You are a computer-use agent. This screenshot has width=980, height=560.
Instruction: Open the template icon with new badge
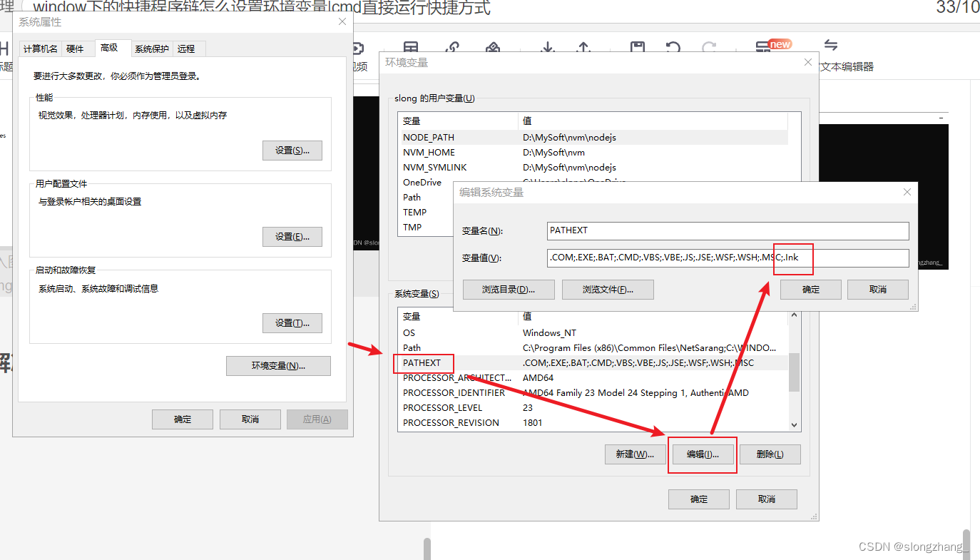pyautogui.click(x=772, y=46)
